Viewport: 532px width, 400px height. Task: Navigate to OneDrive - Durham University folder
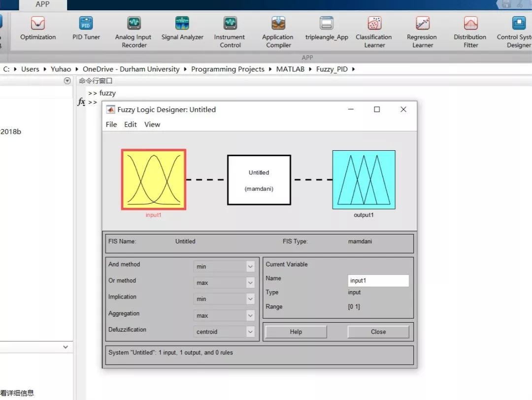coord(131,69)
